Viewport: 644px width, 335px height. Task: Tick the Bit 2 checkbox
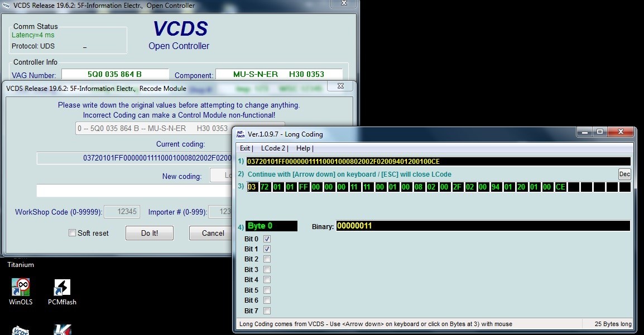tap(267, 259)
